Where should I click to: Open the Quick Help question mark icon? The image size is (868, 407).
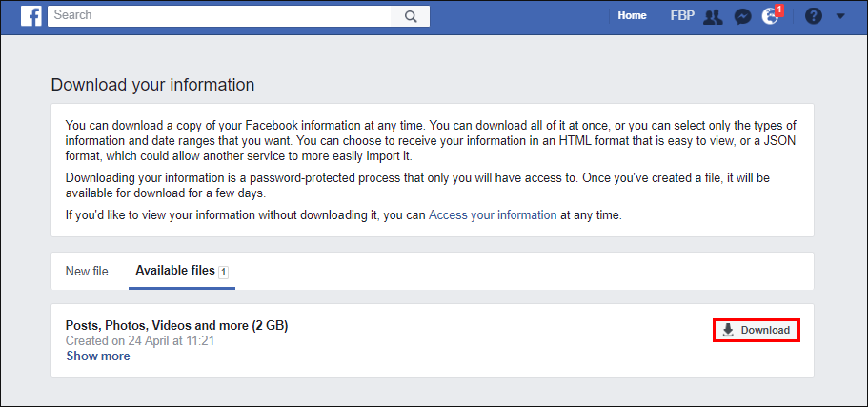813,16
